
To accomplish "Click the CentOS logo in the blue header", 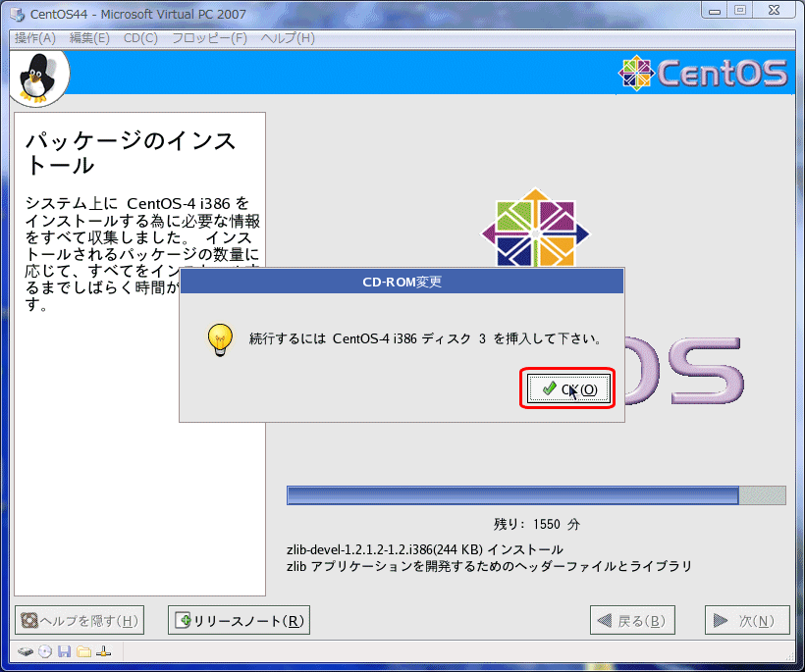I will (703, 73).
